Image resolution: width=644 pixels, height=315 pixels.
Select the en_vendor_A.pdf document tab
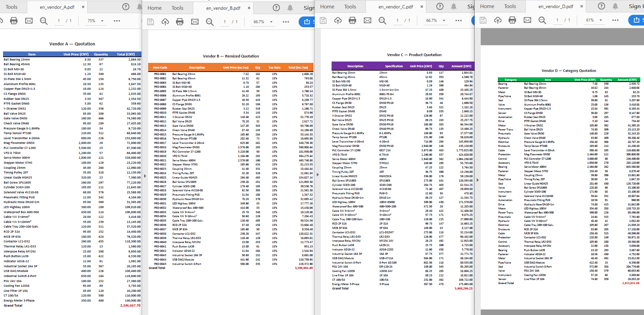point(57,7)
